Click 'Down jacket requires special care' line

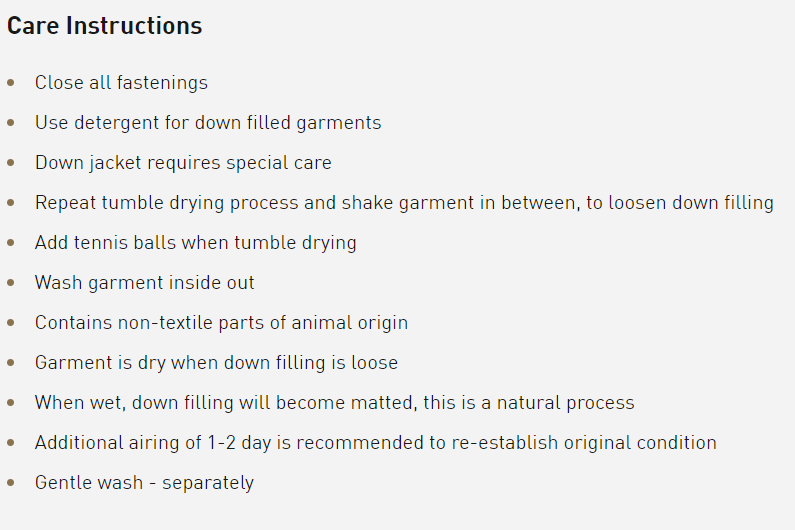(x=183, y=163)
